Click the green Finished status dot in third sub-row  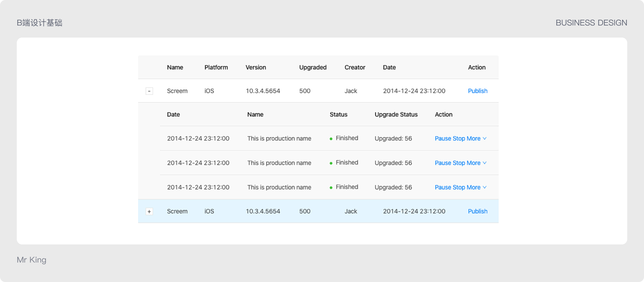[x=331, y=188]
